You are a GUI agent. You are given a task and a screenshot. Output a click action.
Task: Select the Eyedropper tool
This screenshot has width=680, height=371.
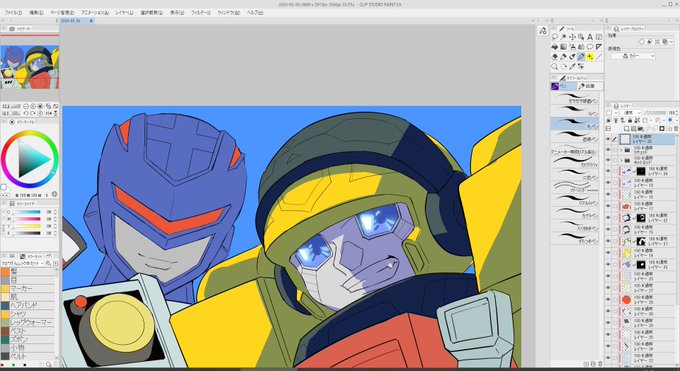click(x=572, y=66)
